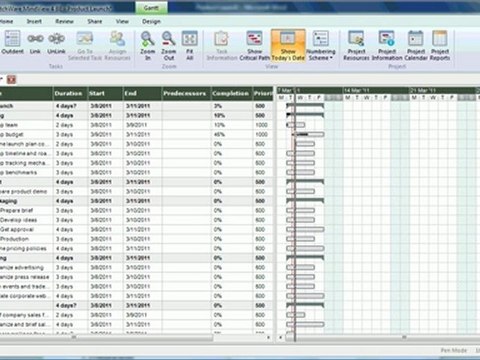Open Project Resources

[x=356, y=46]
